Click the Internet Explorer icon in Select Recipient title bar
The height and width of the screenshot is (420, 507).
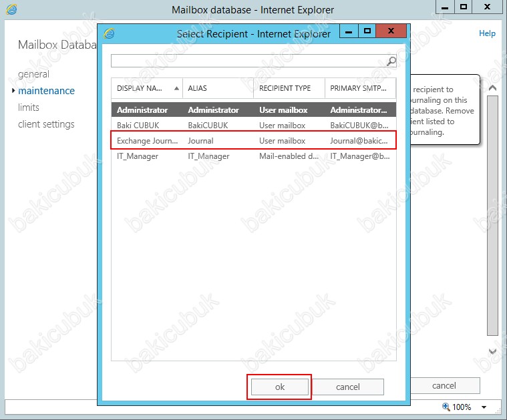(110, 33)
